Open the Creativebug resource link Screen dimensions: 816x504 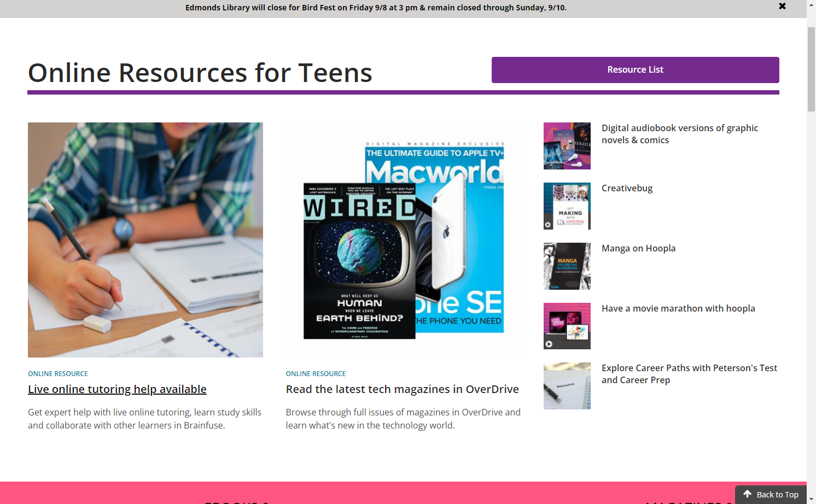(x=627, y=188)
